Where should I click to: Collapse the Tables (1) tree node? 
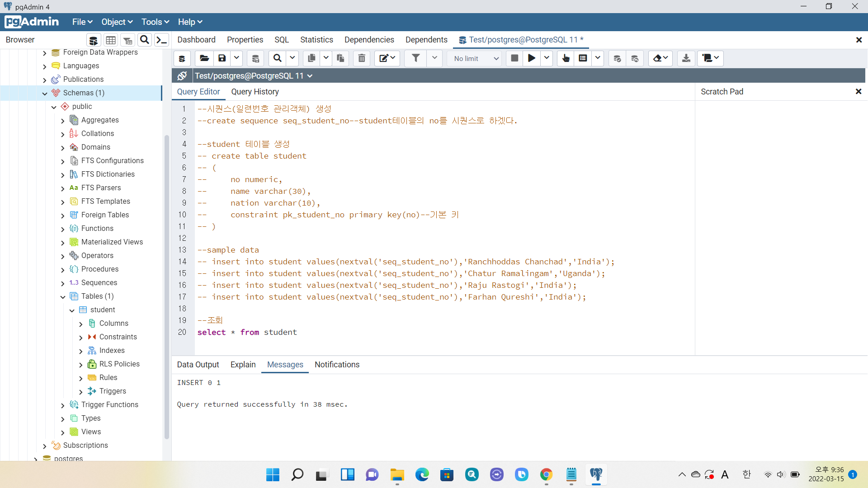[63, 297]
